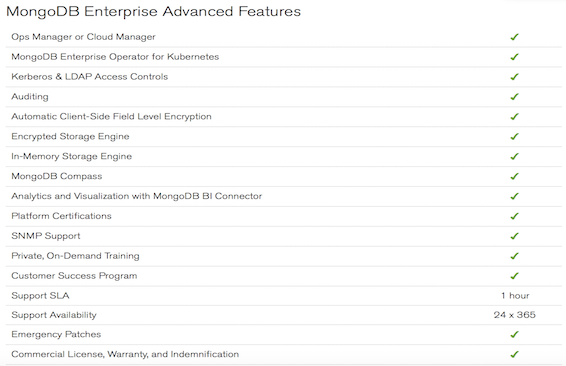Screen dimensions: 566x366
Task: Click the In-Memory Storage Engine checkmark
Action: click(514, 156)
